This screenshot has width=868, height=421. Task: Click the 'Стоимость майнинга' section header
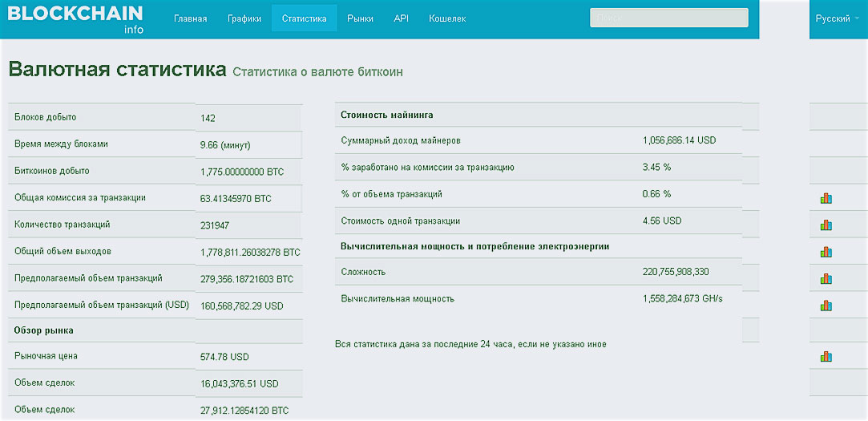(x=387, y=115)
